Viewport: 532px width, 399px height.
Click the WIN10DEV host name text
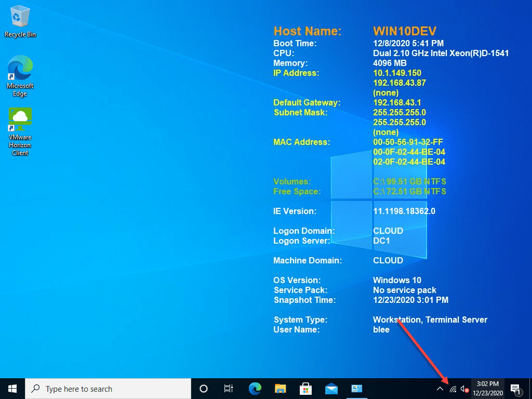tap(404, 31)
